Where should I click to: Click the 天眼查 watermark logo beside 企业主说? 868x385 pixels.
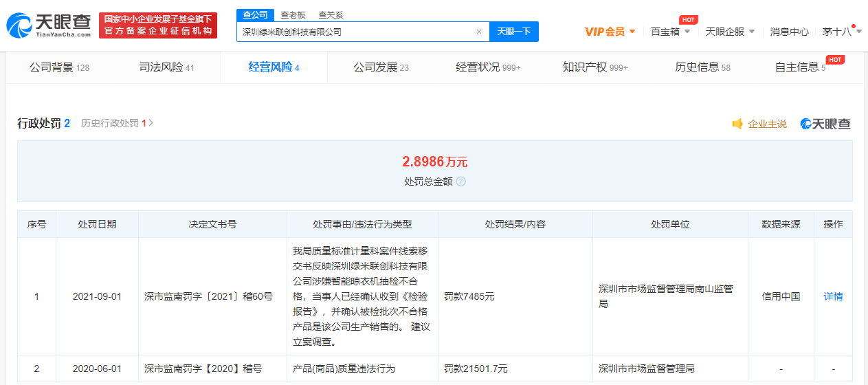(x=825, y=124)
